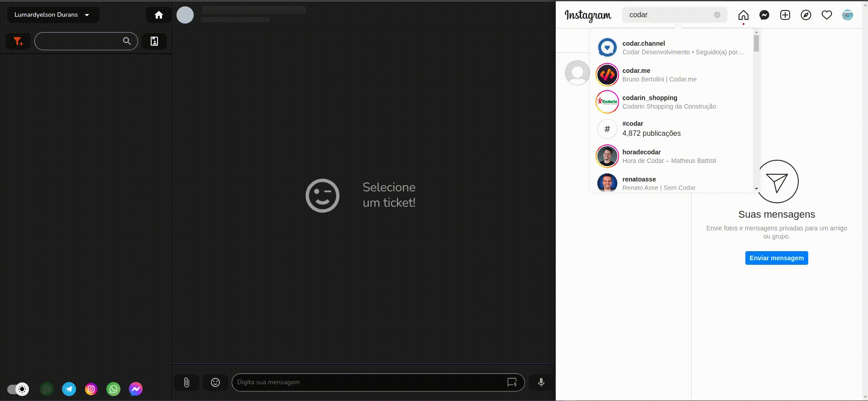Click the 'Enviar mensagem' button
The image size is (868, 401).
tap(777, 258)
